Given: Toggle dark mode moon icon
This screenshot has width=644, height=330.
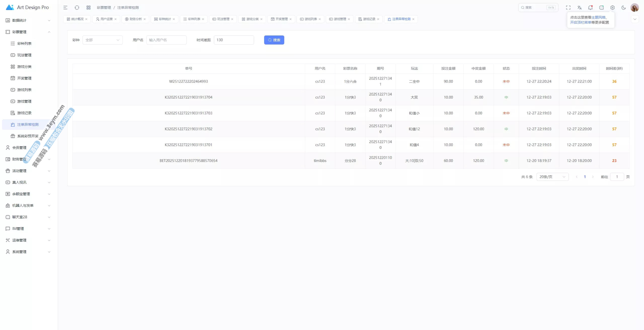Looking at the screenshot, I should tap(623, 8).
